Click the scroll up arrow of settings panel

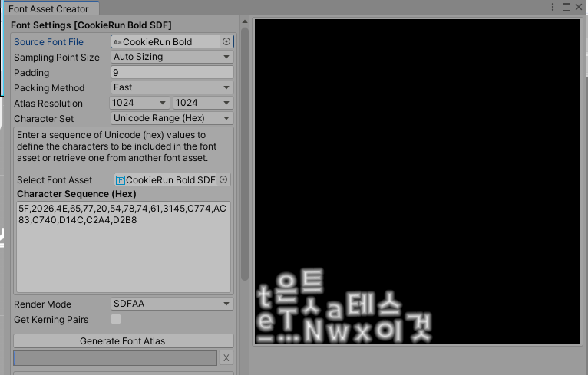point(245,21)
